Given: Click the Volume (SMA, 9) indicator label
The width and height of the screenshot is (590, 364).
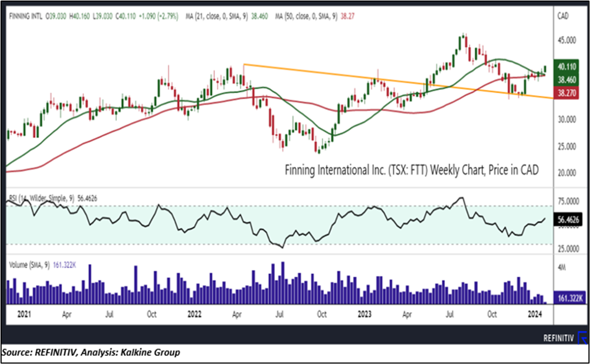Looking at the screenshot, I should pos(43,265).
